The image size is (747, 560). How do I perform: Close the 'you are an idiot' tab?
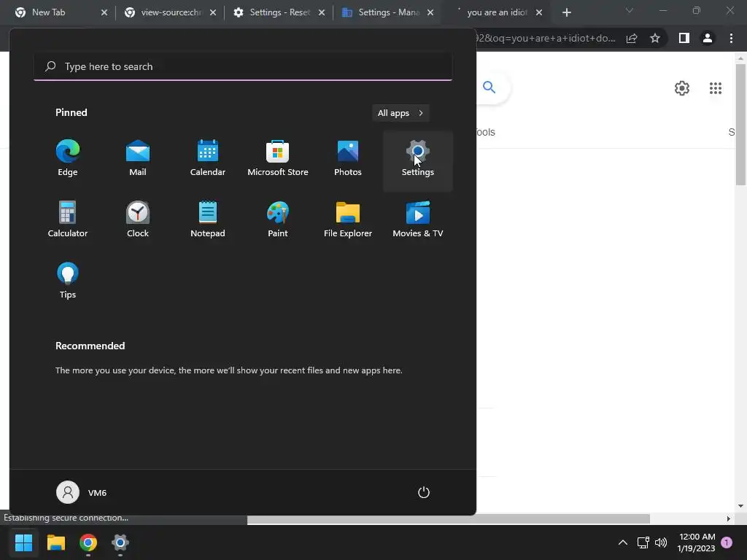[539, 12]
